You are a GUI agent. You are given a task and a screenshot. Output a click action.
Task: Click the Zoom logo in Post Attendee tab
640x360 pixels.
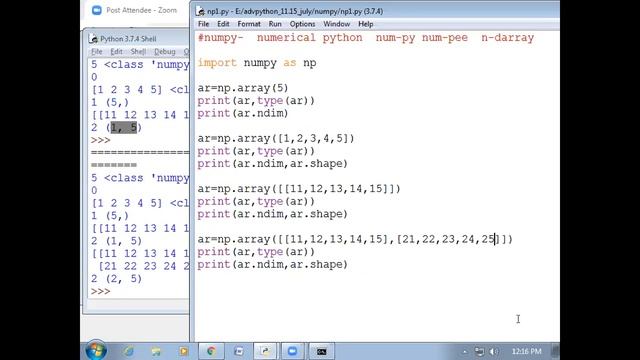[97, 10]
